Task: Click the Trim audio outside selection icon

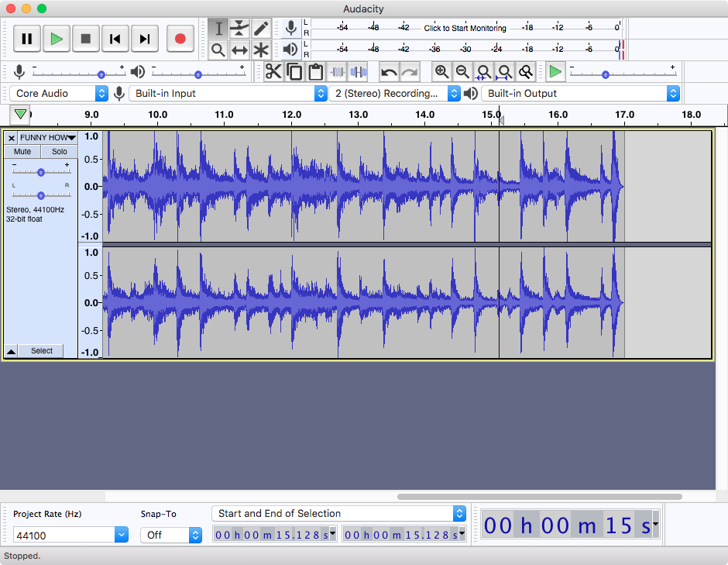Action: 338,72
